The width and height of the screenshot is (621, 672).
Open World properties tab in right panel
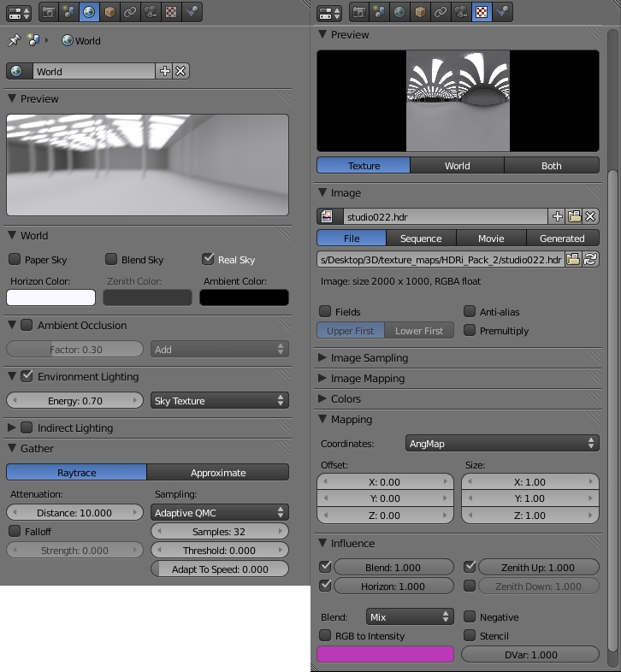click(x=399, y=12)
